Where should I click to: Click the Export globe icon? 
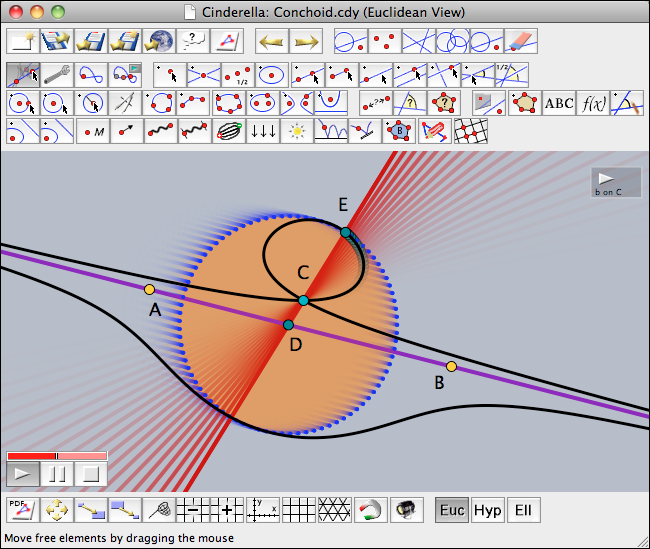(159, 41)
